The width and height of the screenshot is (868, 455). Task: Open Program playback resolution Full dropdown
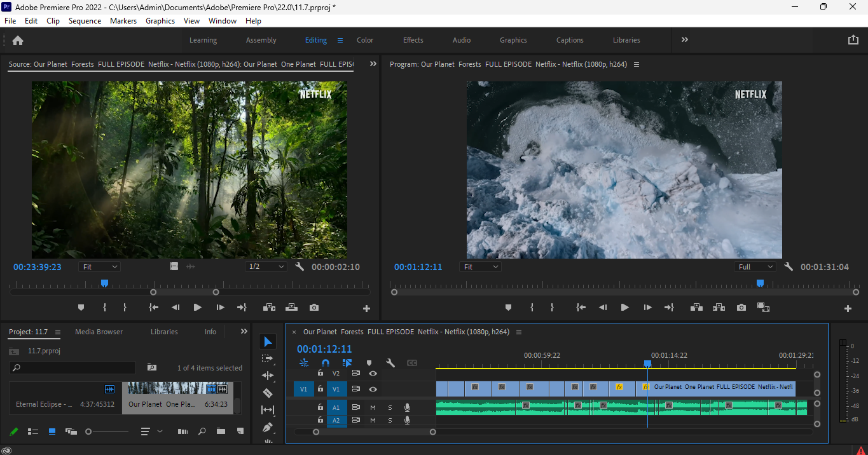pos(755,267)
